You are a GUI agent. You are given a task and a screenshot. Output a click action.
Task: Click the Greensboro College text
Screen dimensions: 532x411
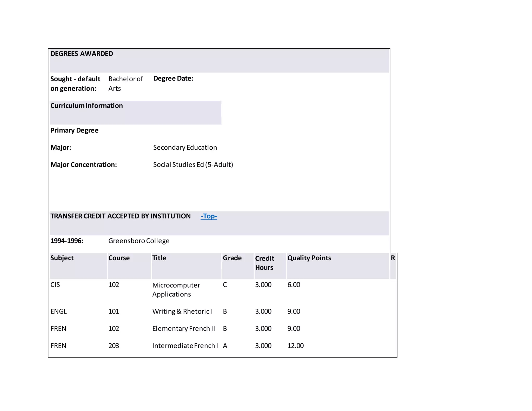[x=139, y=241]
